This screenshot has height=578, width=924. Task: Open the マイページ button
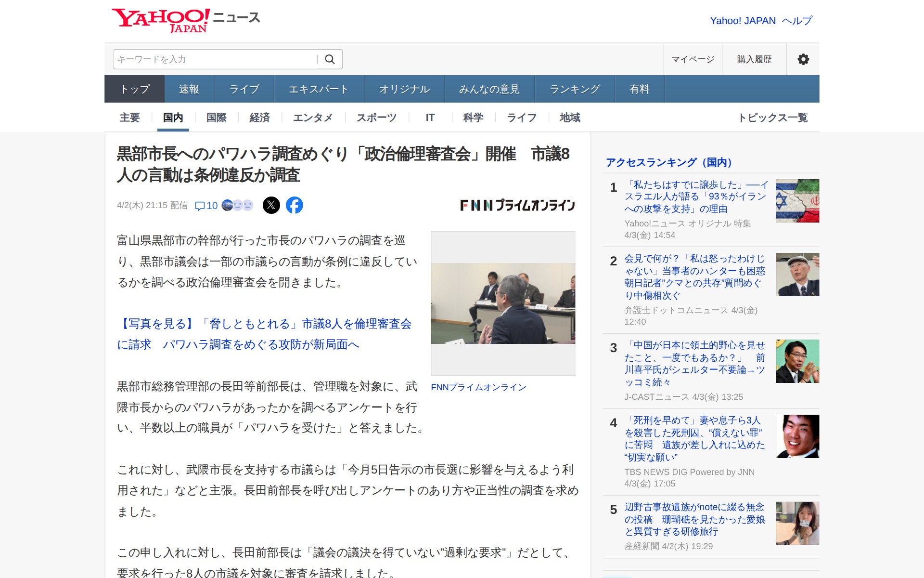[693, 59]
